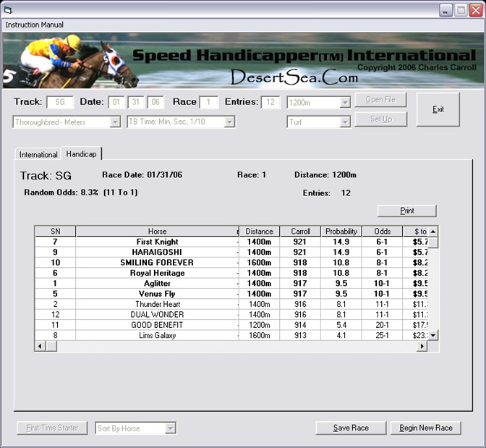
Task: Click the Race number field
Action: point(208,102)
